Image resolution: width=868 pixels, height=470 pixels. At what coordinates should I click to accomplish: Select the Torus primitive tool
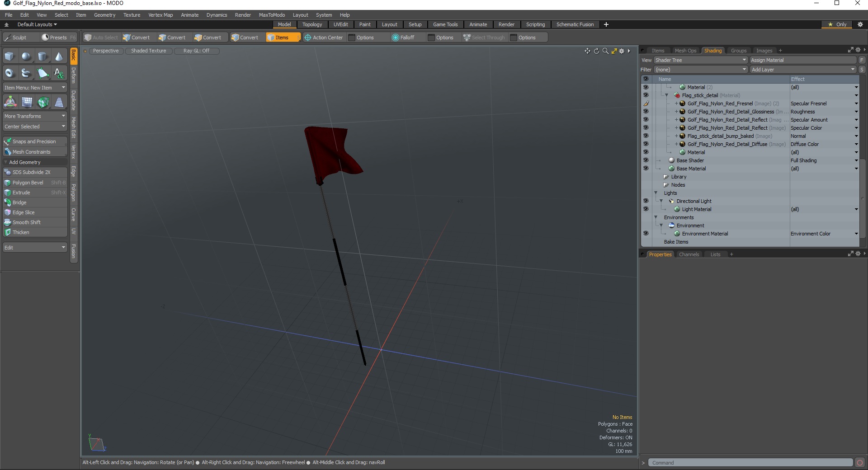pos(10,73)
